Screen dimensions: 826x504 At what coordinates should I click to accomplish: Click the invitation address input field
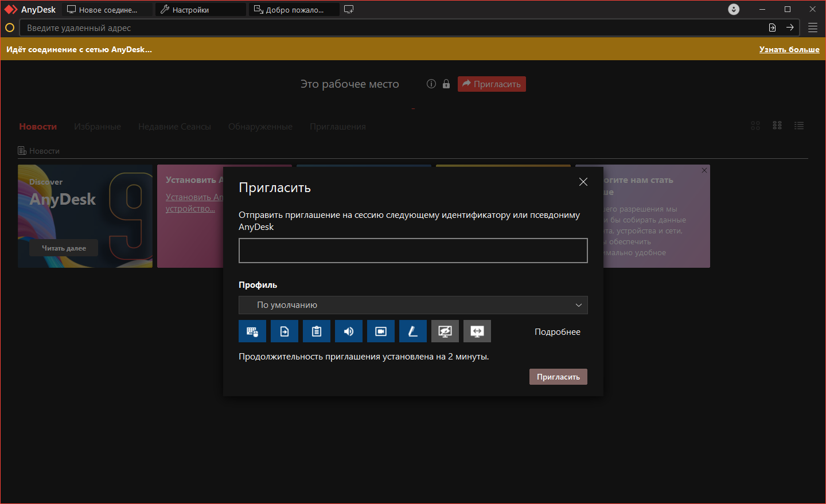point(413,251)
